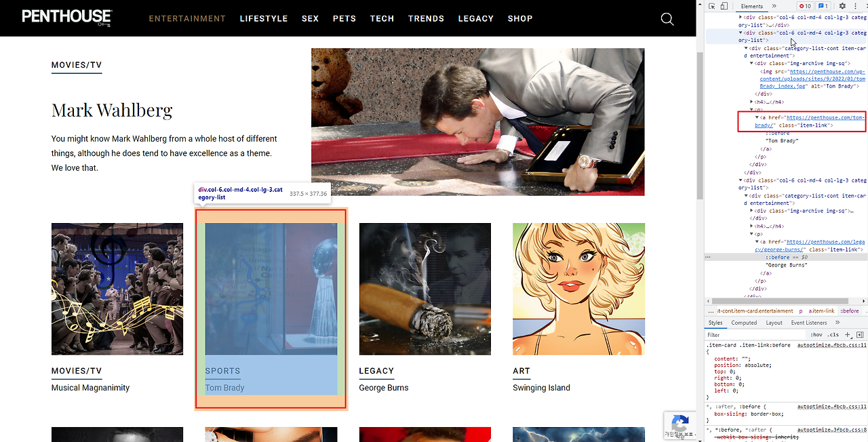Viewport: 868px width, 442px height.
Task: Expand the second img-archive img-sq div
Action: coord(751,211)
